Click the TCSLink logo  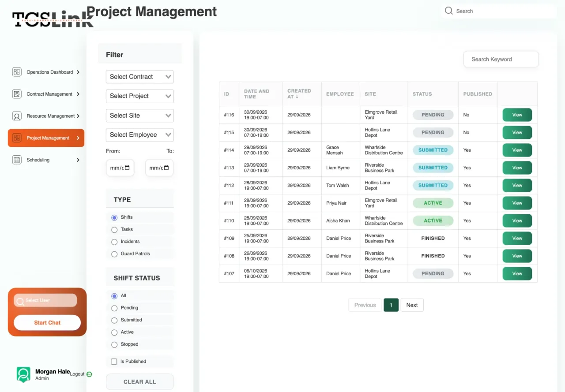click(x=53, y=19)
